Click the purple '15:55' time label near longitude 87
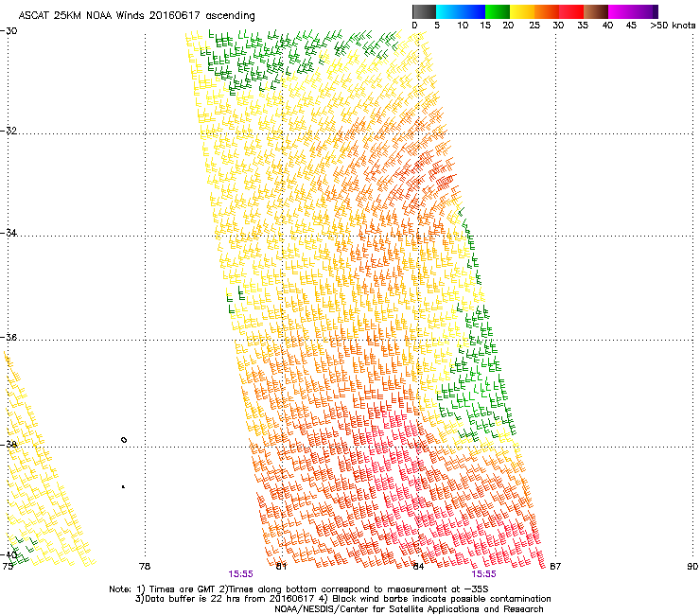Viewport: 700px width, 615px height. [x=484, y=574]
